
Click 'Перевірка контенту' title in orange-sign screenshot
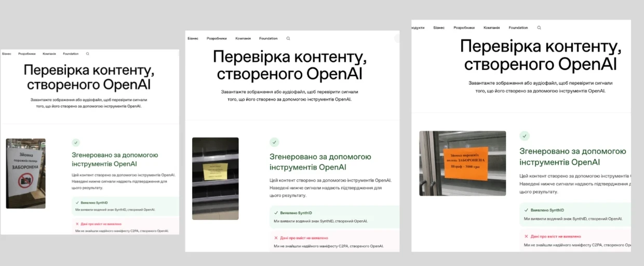(540, 47)
